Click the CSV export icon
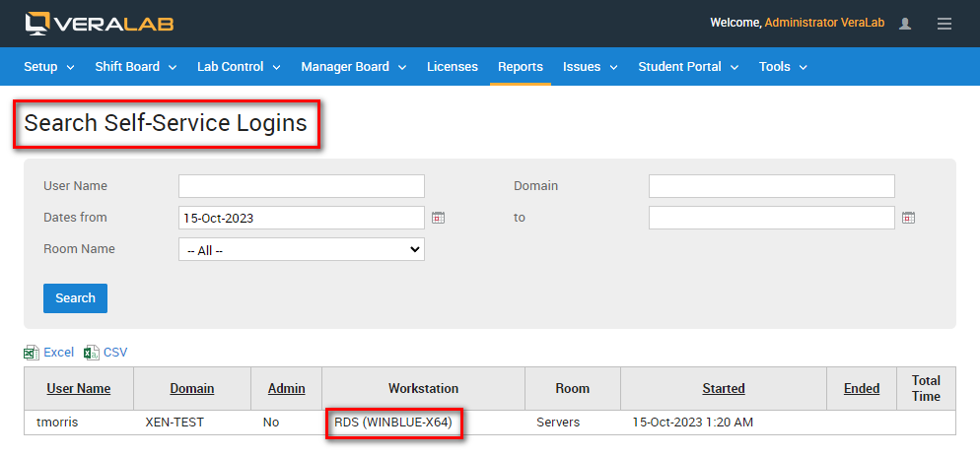 point(92,353)
